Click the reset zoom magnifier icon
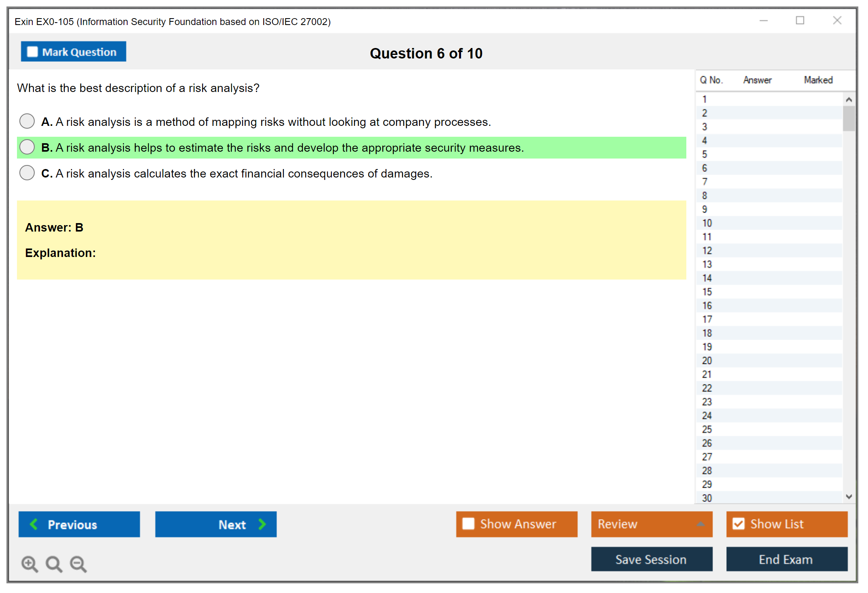This screenshot has width=868, height=593. click(x=54, y=564)
